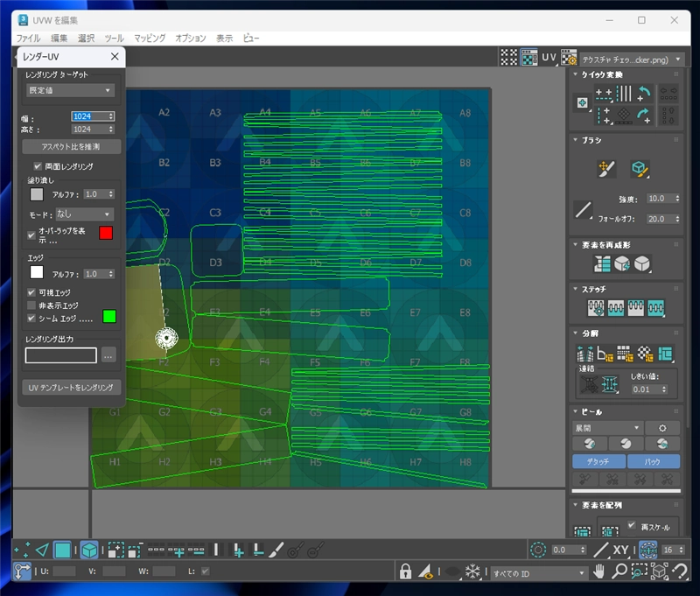Click the UV テンプレートをレンダリング button
Image resolution: width=700 pixels, height=596 pixels.
tap(71, 387)
